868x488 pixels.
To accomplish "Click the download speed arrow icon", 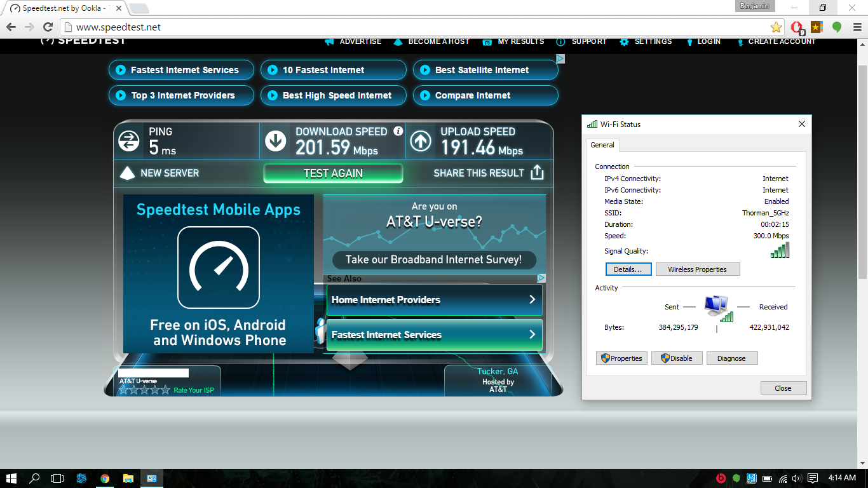I will click(x=275, y=141).
